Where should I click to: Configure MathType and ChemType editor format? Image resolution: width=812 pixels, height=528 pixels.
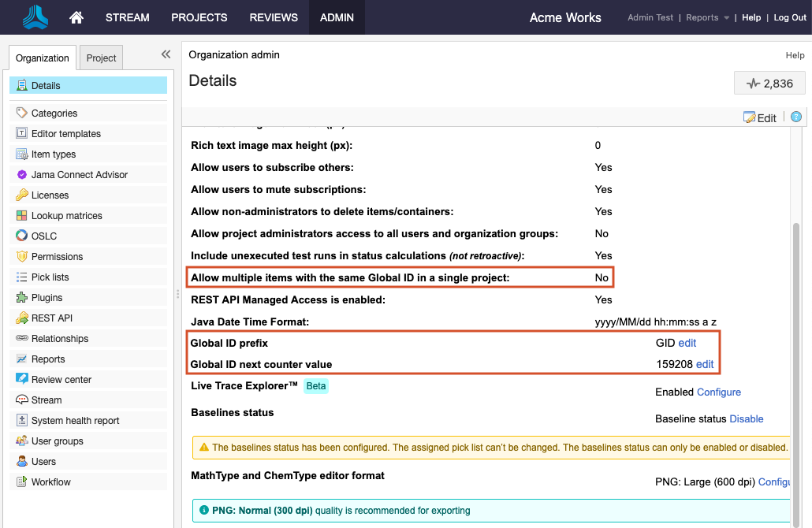coord(774,482)
